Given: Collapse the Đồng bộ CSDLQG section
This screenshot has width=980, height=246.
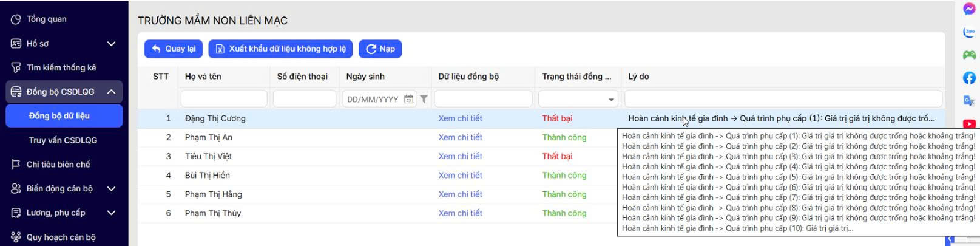Looking at the screenshot, I should [x=111, y=92].
